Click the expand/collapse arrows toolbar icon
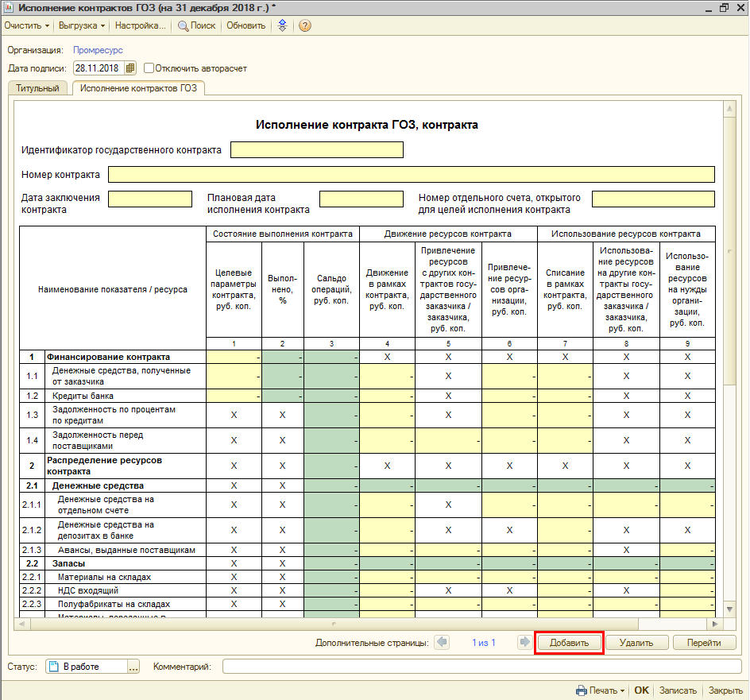 (x=282, y=25)
